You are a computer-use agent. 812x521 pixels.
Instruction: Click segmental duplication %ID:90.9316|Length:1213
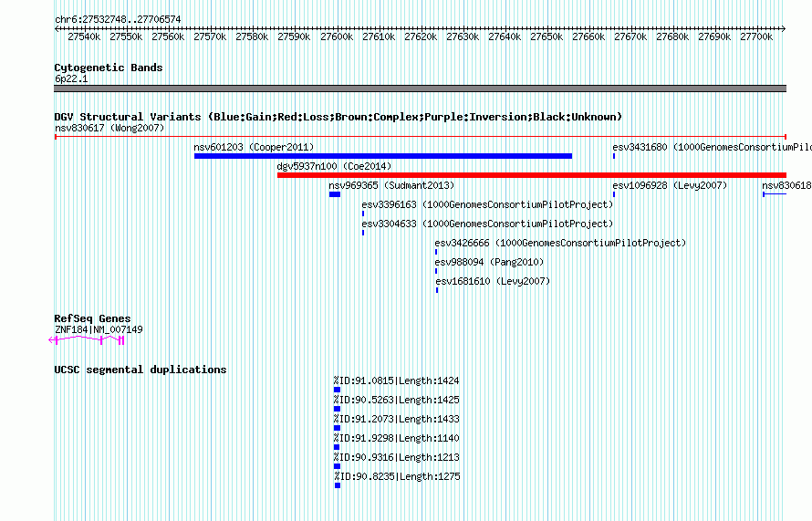(x=396, y=457)
